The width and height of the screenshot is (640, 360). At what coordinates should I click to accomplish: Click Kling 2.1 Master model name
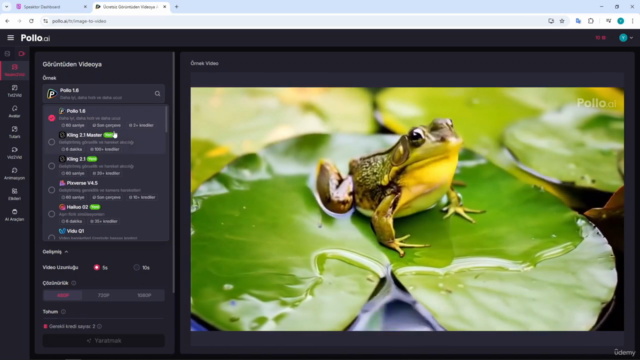click(x=84, y=135)
